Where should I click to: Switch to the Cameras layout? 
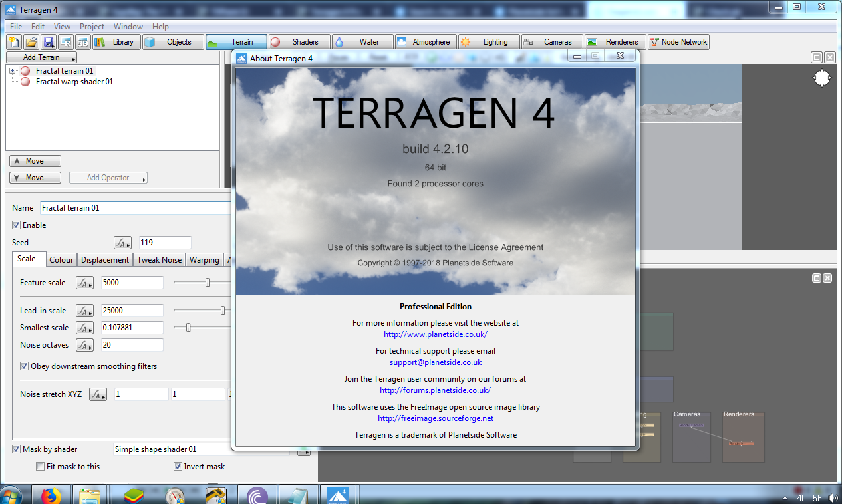point(552,42)
